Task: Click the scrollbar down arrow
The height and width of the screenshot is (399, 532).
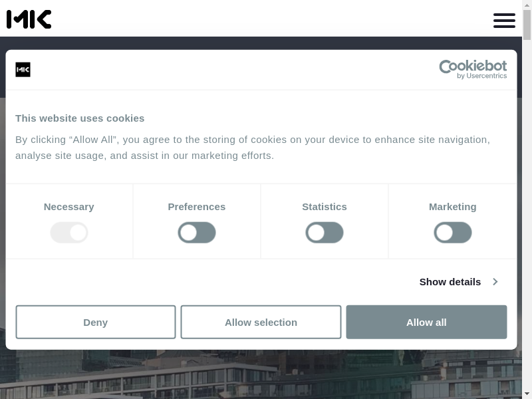Action: point(527,394)
